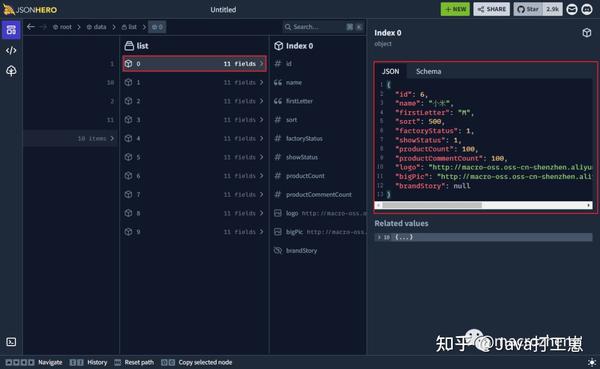Click the horizontal scrollbar under JSON code
Screen dimensions: 600x369
(x=484, y=205)
